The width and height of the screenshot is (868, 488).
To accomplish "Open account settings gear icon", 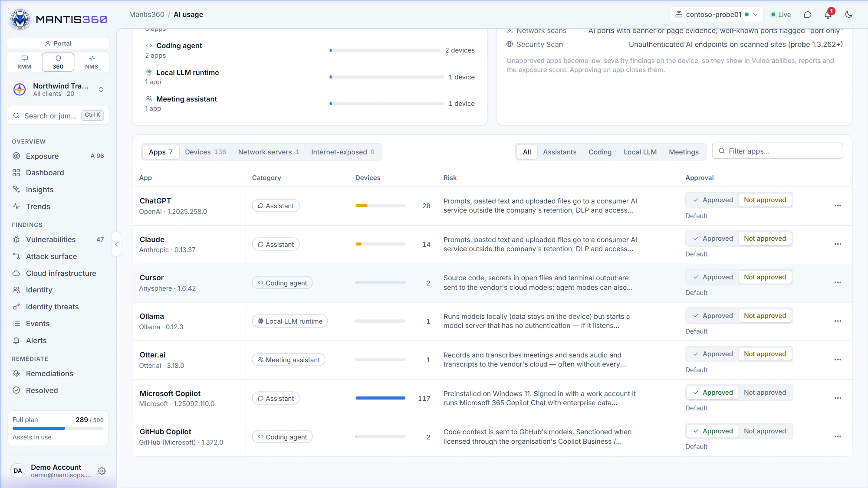I will coord(102,471).
